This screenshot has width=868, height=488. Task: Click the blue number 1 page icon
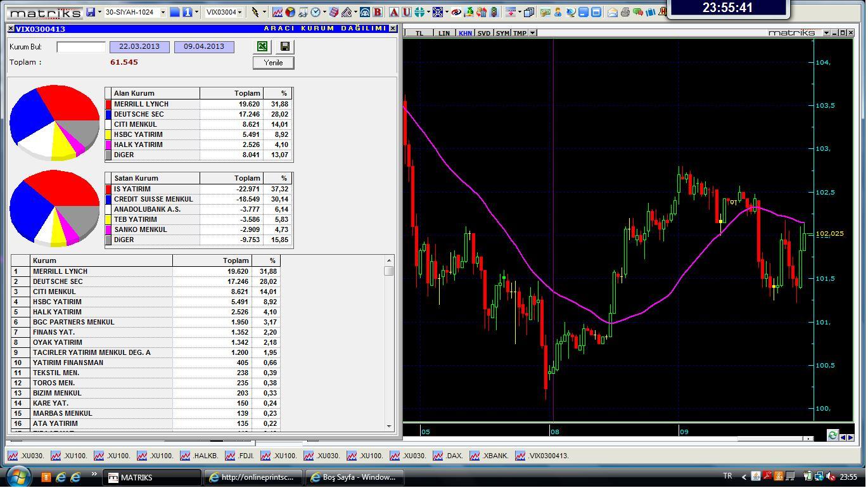(x=188, y=12)
